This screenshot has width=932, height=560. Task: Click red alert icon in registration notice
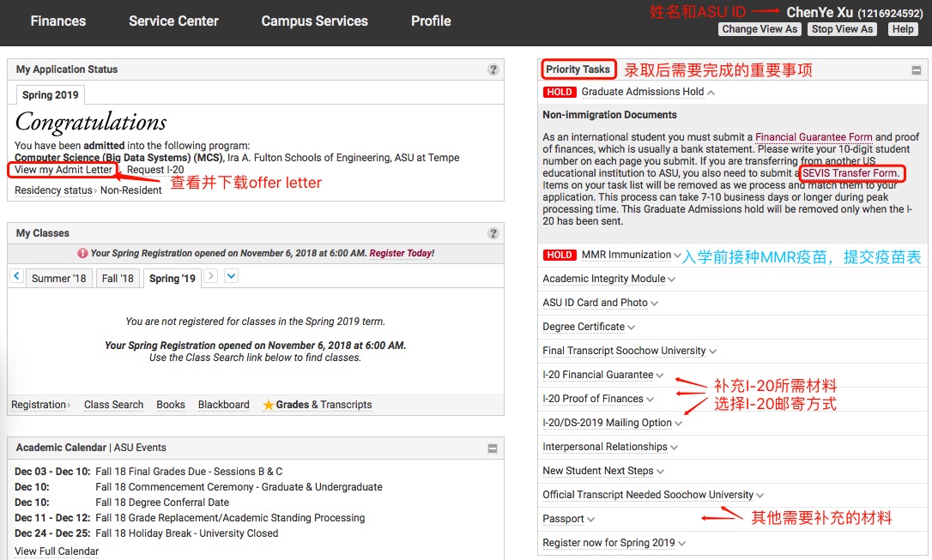[x=82, y=254]
